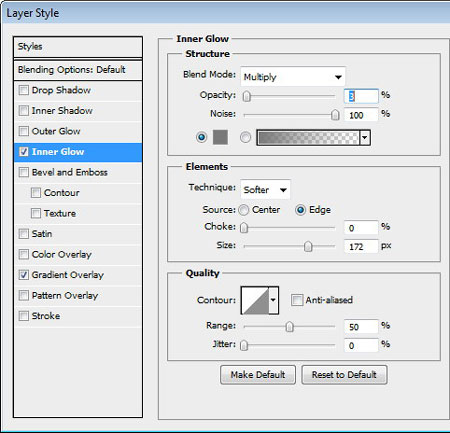This screenshot has height=433, width=450.
Task: Open the Styles section in left list
Action: (78, 47)
